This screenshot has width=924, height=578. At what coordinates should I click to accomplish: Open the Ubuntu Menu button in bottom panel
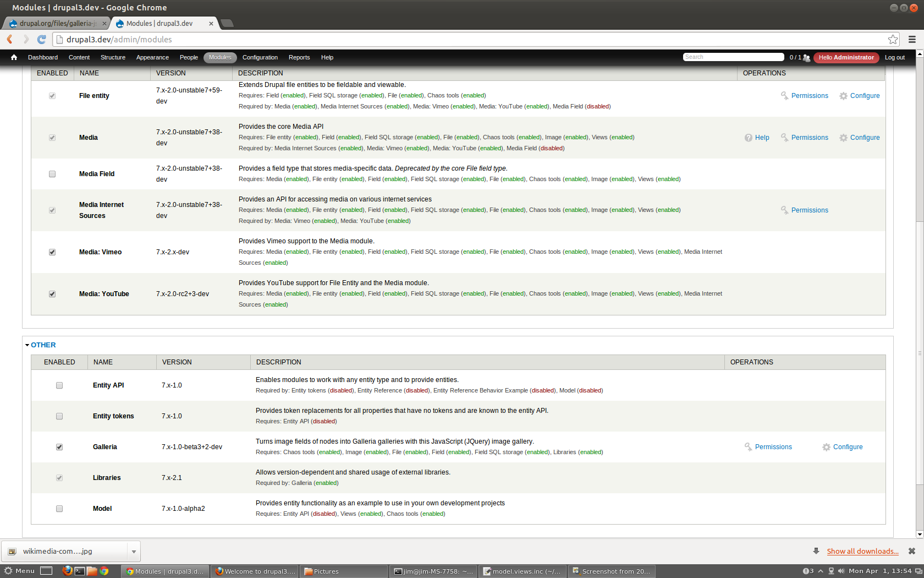pos(19,571)
